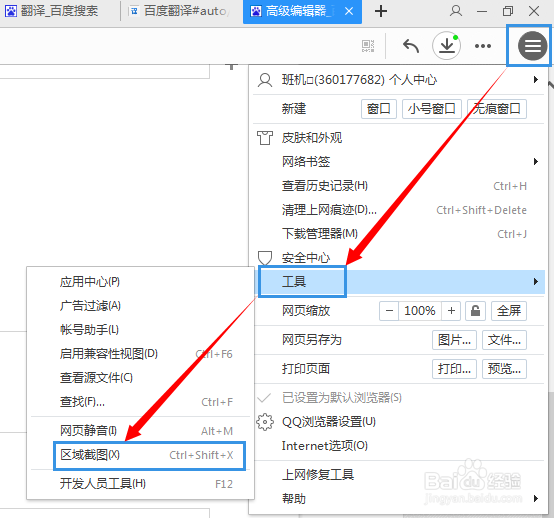Switch to the 高级编辑器 tab
The width and height of the screenshot is (554, 518).
tap(302, 11)
